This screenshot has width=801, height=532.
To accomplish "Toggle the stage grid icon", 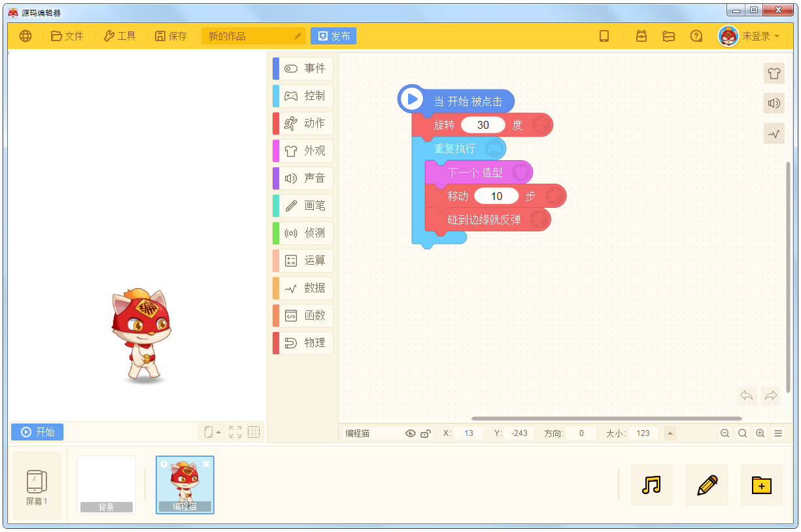I will pyautogui.click(x=254, y=432).
